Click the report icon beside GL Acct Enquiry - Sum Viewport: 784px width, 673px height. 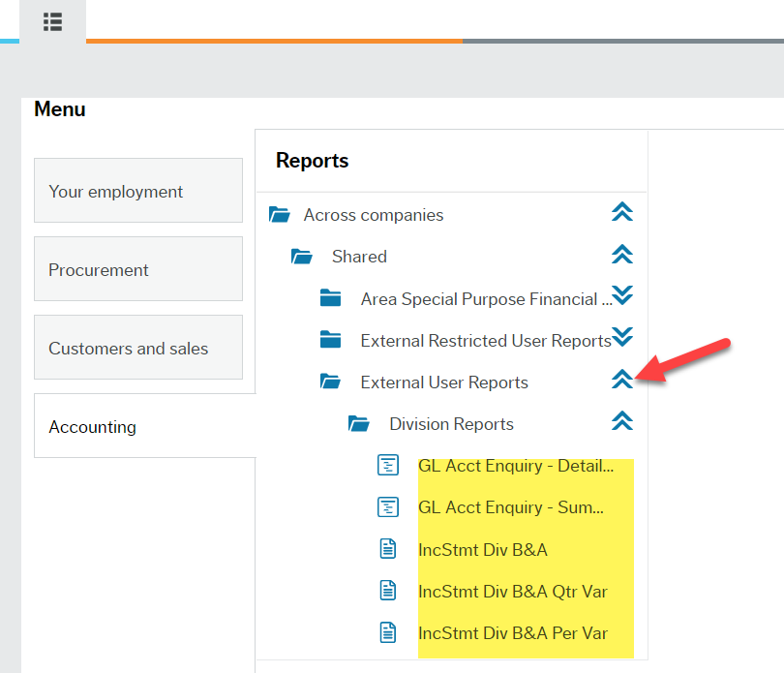(388, 506)
